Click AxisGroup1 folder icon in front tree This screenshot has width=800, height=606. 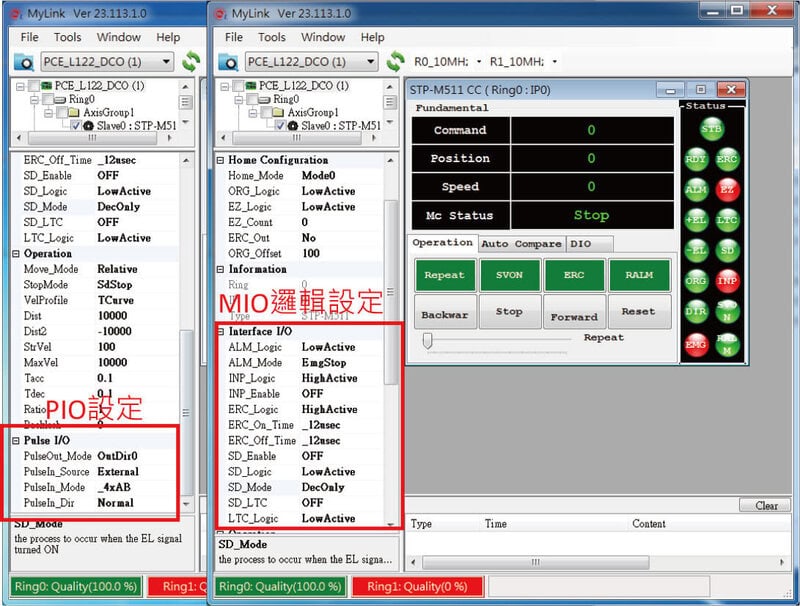(278, 112)
